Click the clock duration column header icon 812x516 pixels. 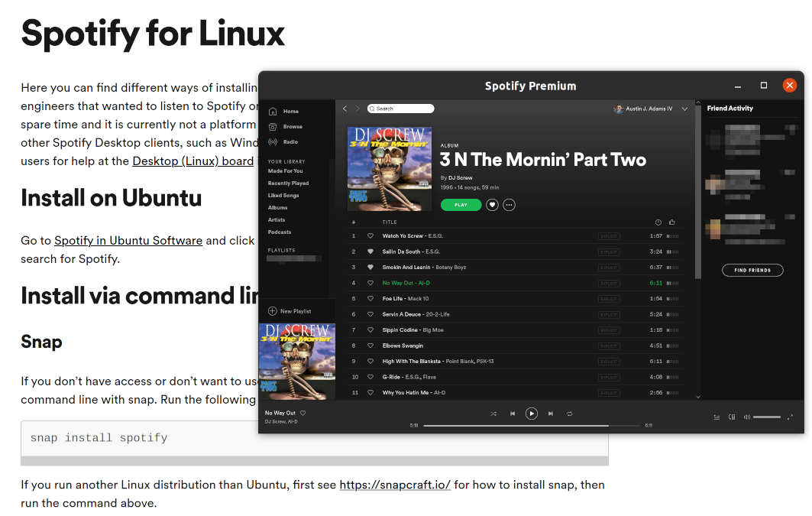[x=658, y=222]
